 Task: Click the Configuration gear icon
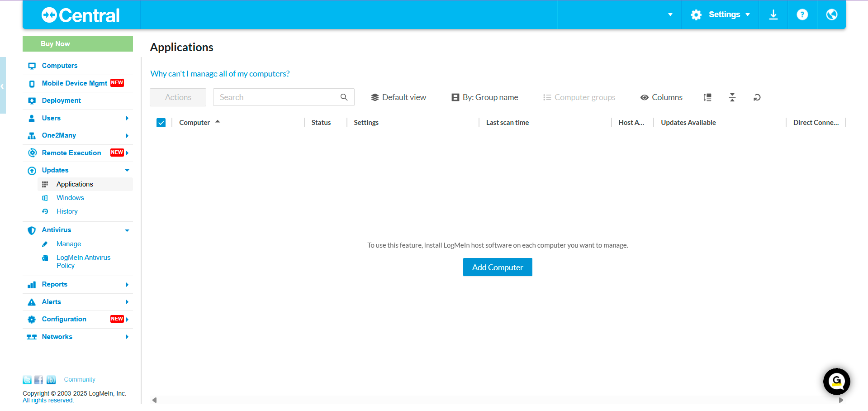32,320
